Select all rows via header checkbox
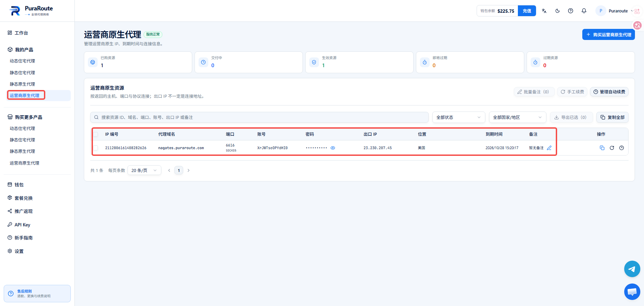Screen dimensions: 644x306 96,134
